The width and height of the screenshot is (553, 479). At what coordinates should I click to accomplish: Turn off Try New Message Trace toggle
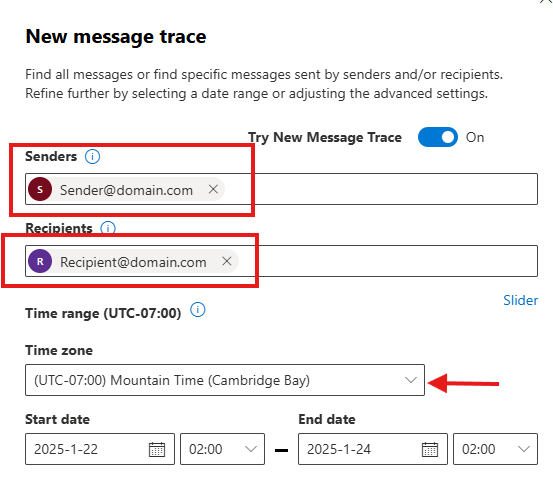pyautogui.click(x=438, y=137)
